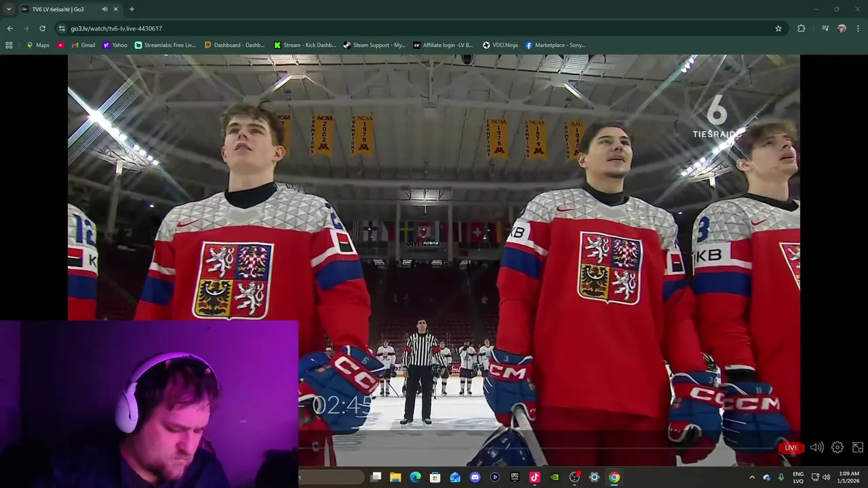Open the NVIDIA app from the taskbar

tap(555, 477)
